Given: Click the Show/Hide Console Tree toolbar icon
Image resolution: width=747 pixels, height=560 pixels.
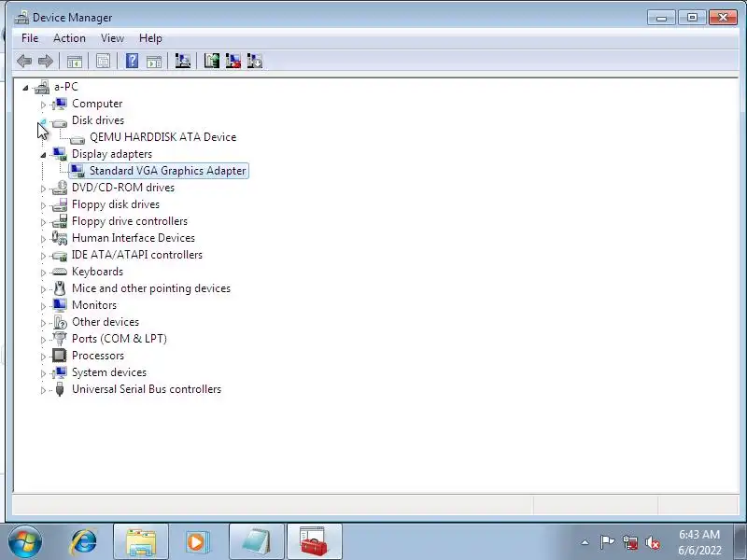Looking at the screenshot, I should pyautogui.click(x=75, y=61).
